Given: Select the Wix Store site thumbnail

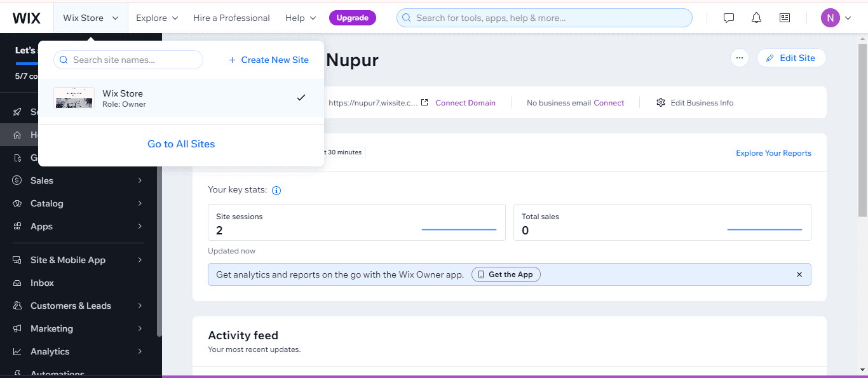Looking at the screenshot, I should 74,98.
